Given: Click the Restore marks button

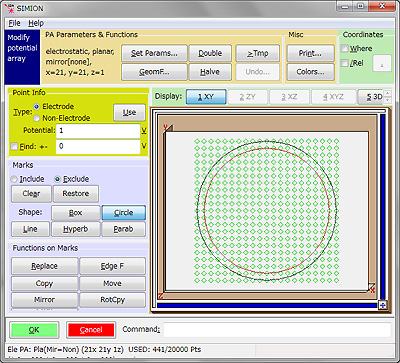Looking at the screenshot, I should coord(76,194).
